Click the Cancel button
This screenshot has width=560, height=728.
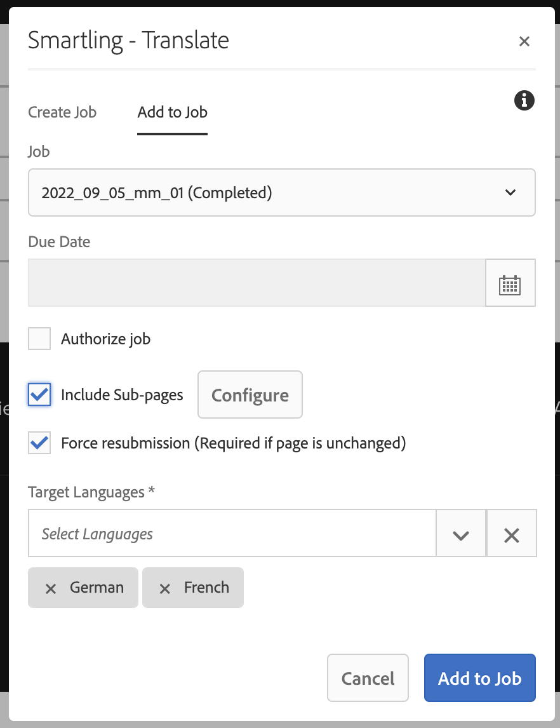tap(368, 678)
